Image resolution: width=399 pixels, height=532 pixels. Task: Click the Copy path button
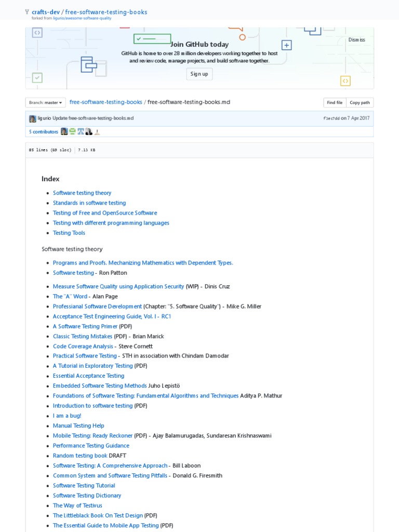pyautogui.click(x=360, y=102)
